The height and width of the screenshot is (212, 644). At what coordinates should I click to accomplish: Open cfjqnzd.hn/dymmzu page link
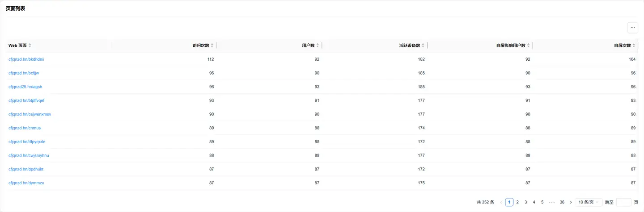(26, 183)
